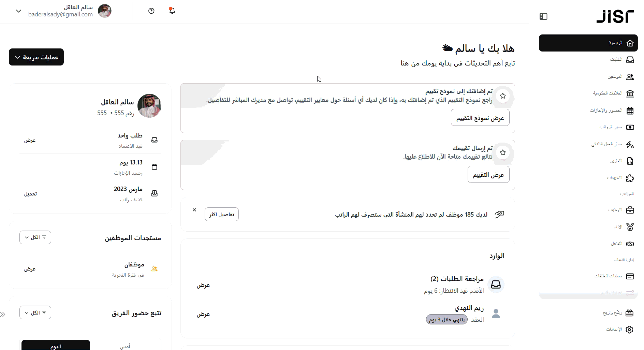
Task: Click the notifications bell icon
Action: point(172,11)
